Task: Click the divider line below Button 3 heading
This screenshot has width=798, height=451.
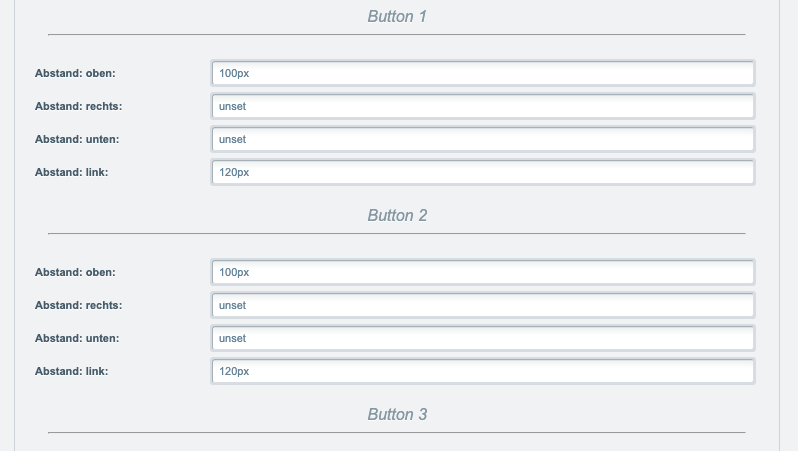Action: pos(397,433)
